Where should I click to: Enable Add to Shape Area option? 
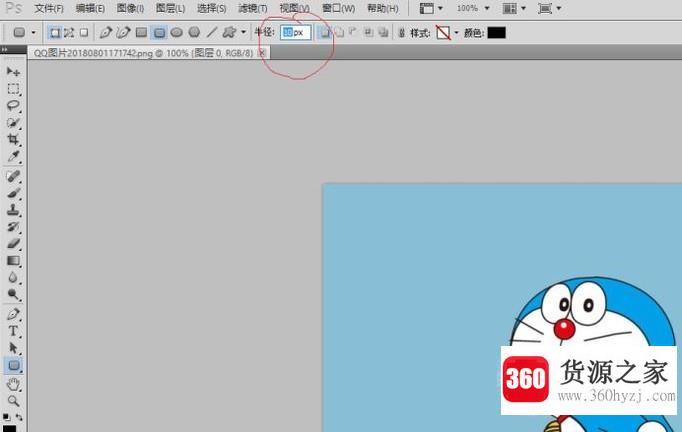click(x=339, y=33)
